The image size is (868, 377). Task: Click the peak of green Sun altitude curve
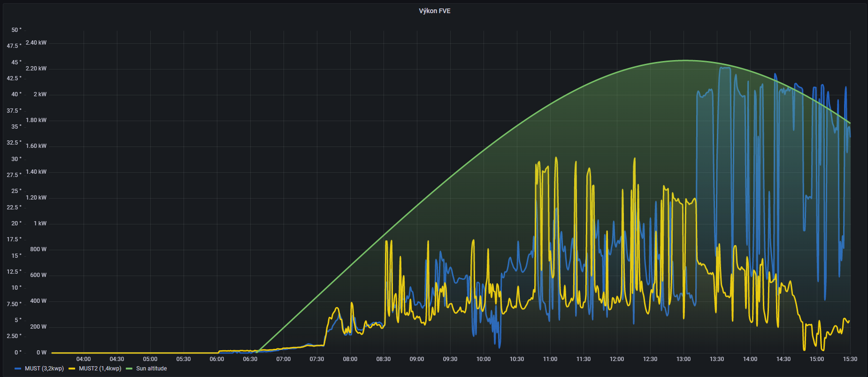pyautogui.click(x=685, y=60)
